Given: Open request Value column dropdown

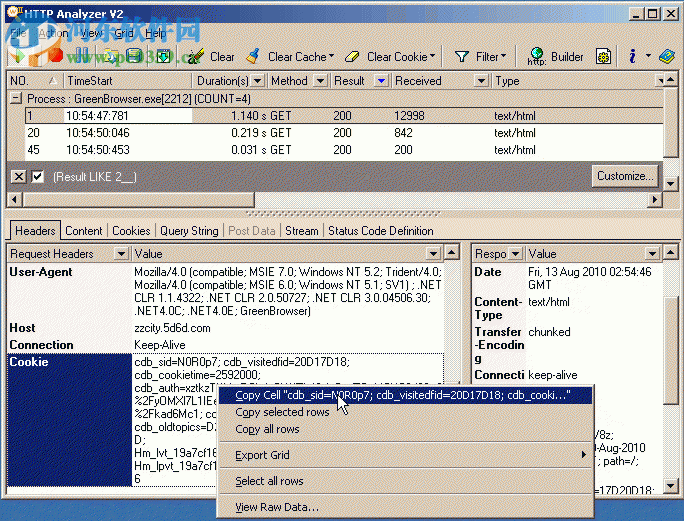Looking at the screenshot, I should [x=433, y=254].
